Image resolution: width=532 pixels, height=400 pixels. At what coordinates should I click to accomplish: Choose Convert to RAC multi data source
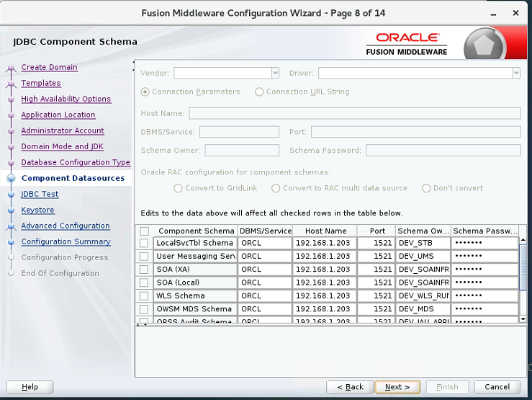tap(276, 188)
